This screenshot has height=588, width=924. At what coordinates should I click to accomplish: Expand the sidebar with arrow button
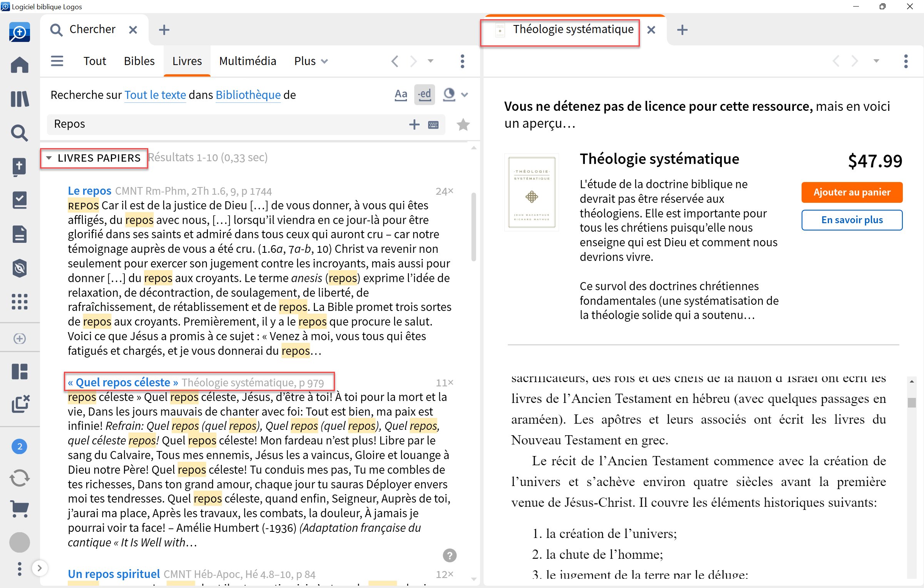[x=39, y=568]
